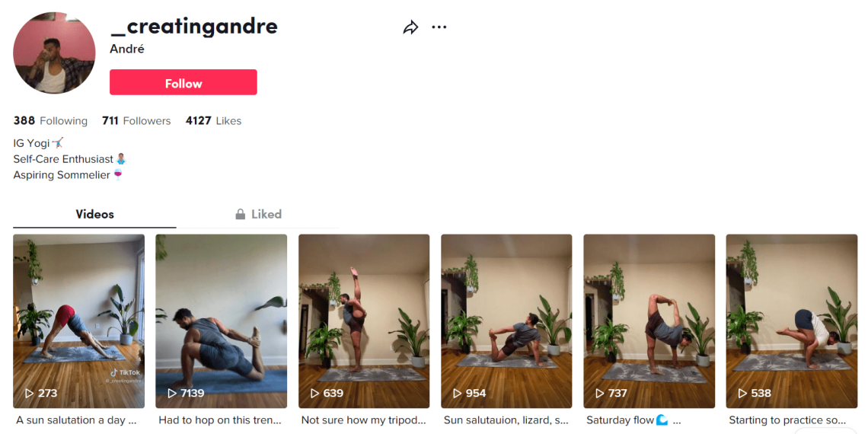Follow the _creatingandre account
Screen dimensions: 868x434
point(183,82)
